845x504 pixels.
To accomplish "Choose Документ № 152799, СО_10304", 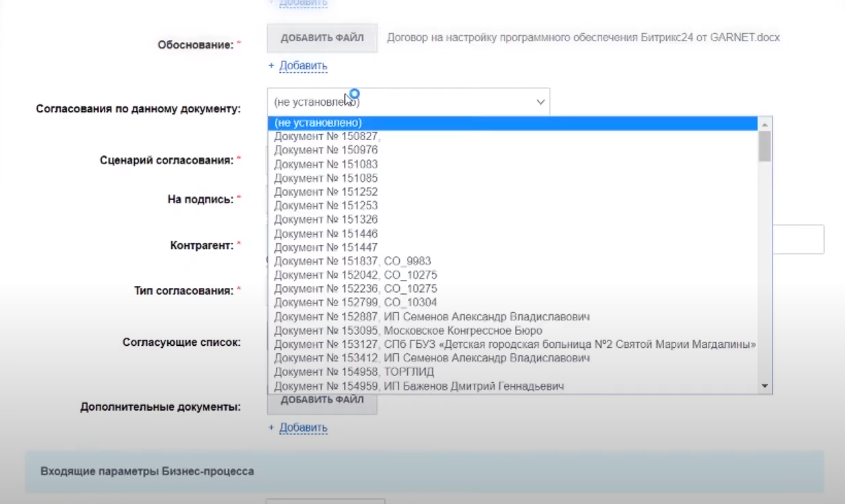I will [512, 302].
